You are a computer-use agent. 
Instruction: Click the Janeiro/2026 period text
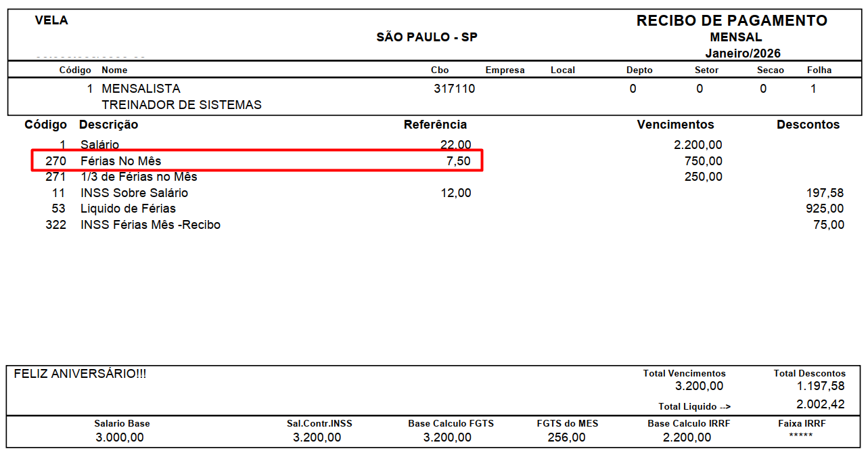point(743,53)
